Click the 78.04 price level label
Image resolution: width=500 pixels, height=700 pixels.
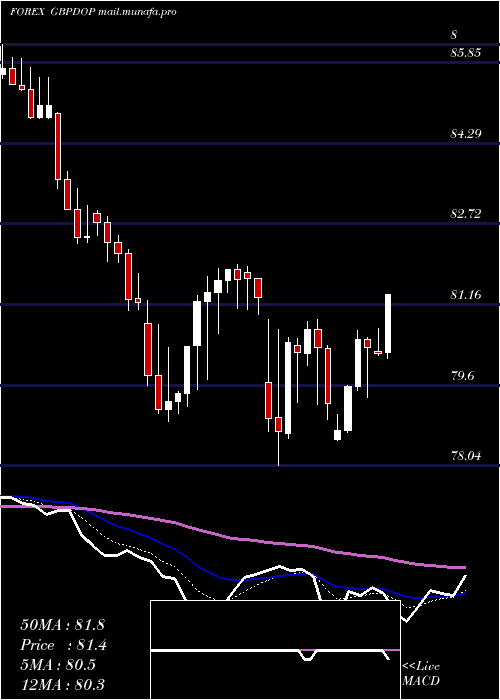pyautogui.click(x=466, y=456)
